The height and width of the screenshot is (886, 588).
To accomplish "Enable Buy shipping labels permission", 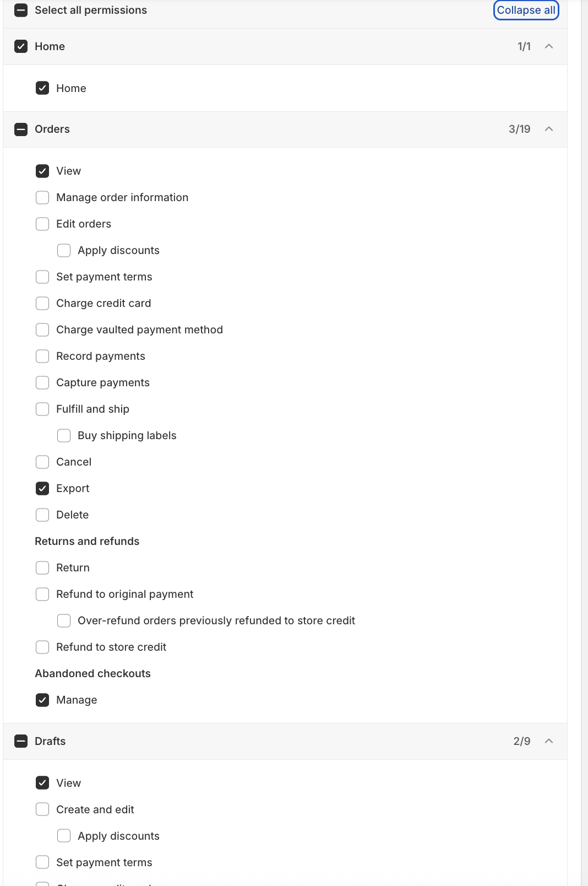I will (64, 435).
